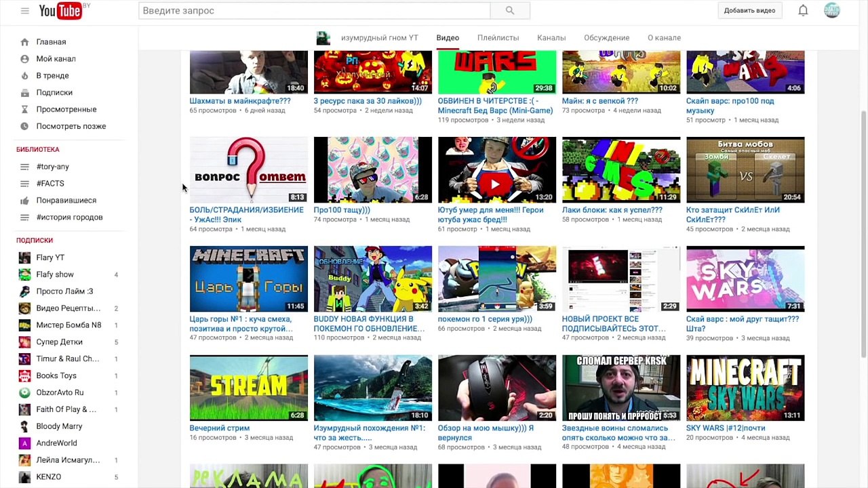The width and height of the screenshot is (868, 488).
Task: Click the Посмотреть позже clock icon
Action: click(24, 126)
